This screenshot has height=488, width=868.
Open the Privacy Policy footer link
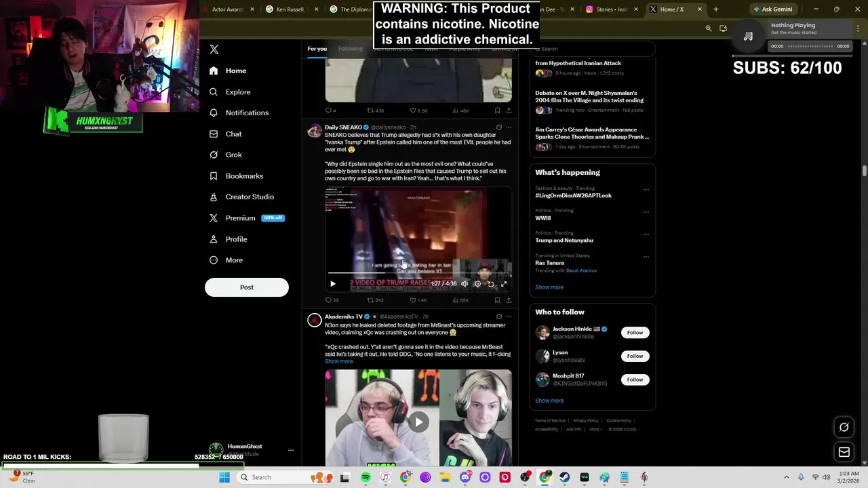pos(586,421)
